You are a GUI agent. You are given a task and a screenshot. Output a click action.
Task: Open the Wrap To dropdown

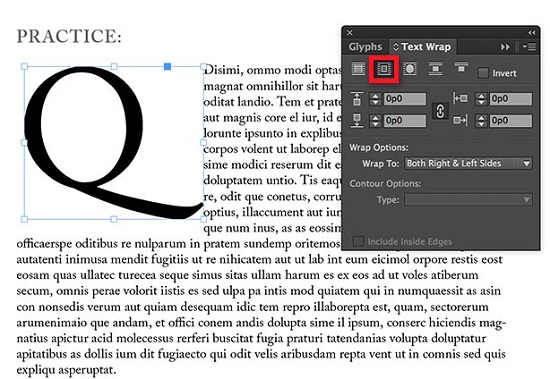(x=468, y=164)
